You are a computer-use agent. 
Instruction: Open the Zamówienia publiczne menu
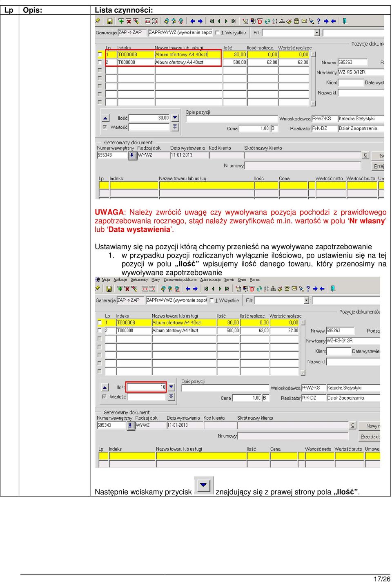pyautogui.click(x=180, y=280)
